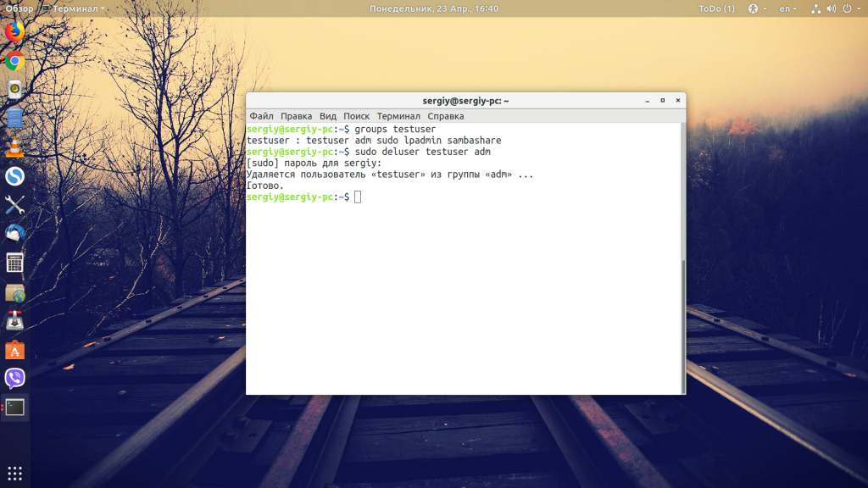Open the date and time clock panel
The image size is (868, 488).
(434, 8)
